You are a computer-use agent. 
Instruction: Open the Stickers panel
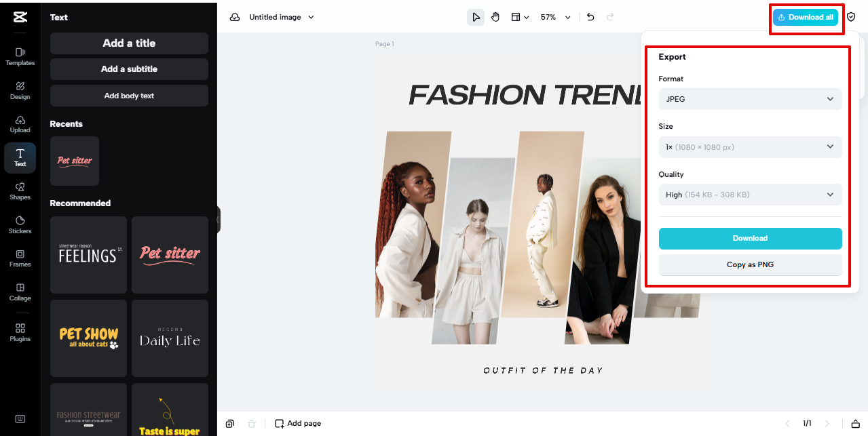20,224
